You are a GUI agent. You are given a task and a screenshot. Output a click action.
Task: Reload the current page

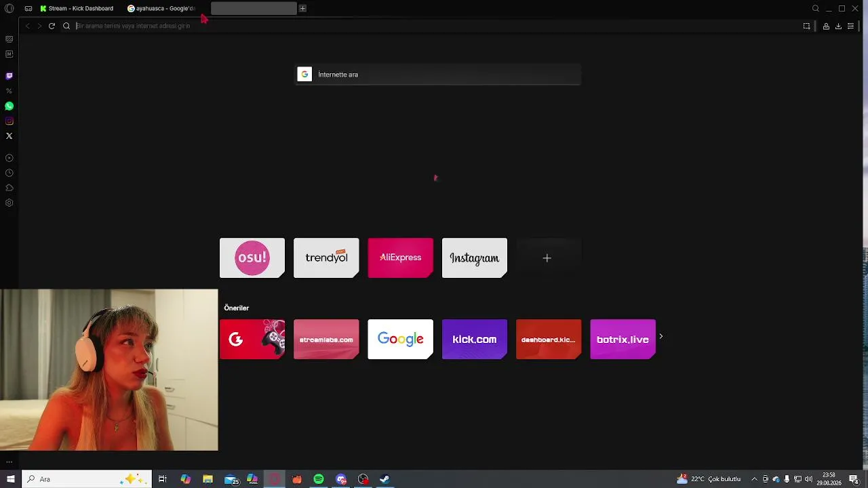click(x=52, y=26)
